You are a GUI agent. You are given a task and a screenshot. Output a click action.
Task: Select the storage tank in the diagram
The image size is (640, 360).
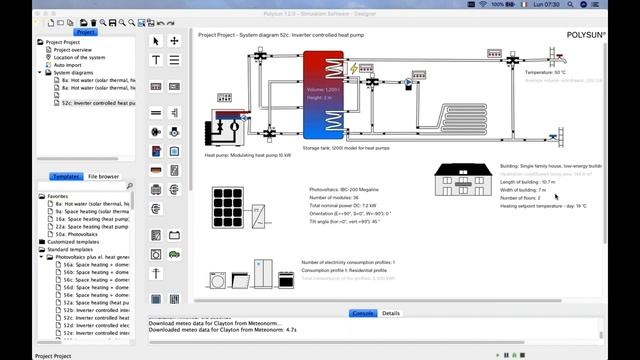click(323, 95)
